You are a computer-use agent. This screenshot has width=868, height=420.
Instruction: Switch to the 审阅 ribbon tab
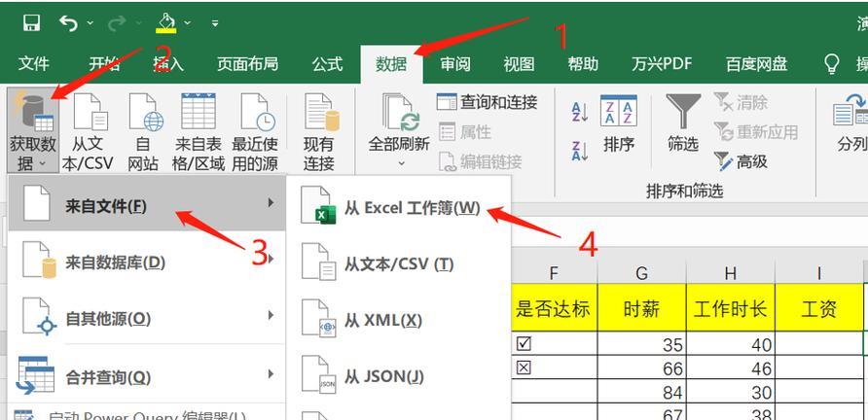pyautogui.click(x=455, y=64)
